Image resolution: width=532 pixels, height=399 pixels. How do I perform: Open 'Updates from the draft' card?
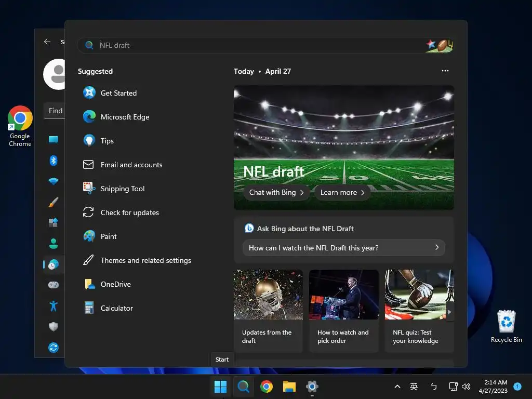coord(268,311)
